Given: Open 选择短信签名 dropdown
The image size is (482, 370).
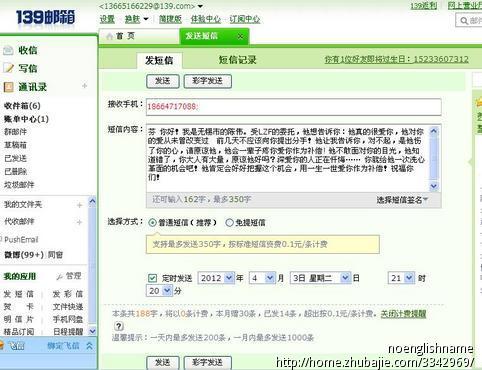Looking at the screenshot, I should click(402, 200).
